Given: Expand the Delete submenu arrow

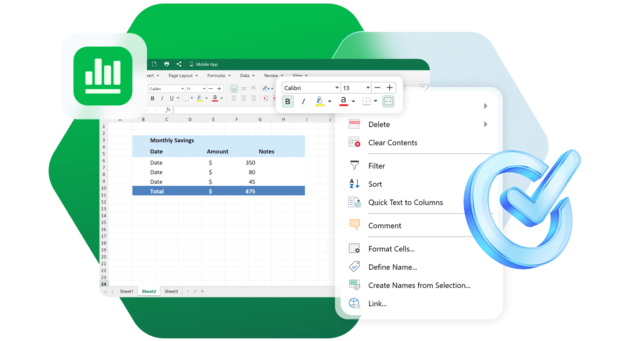Looking at the screenshot, I should (486, 124).
